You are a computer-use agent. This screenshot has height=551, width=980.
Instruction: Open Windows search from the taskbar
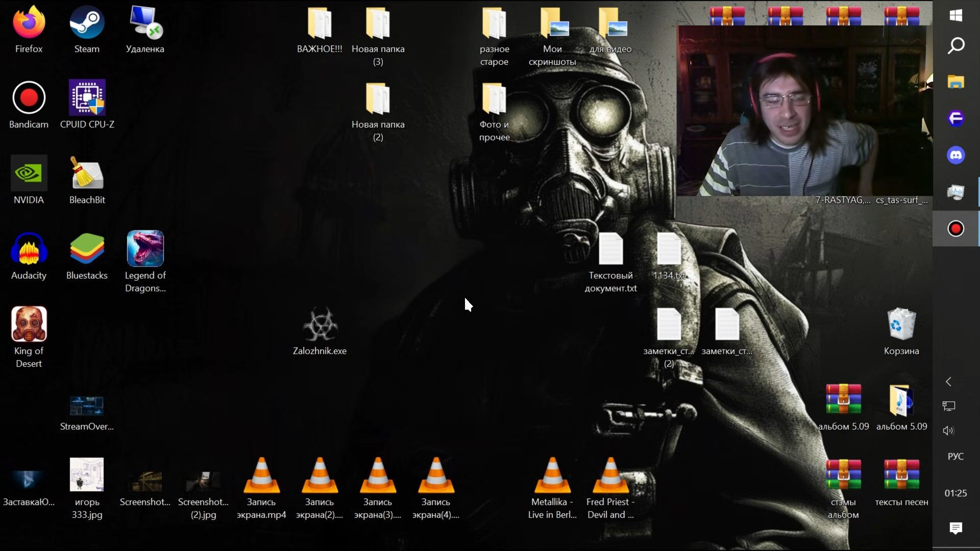956,46
